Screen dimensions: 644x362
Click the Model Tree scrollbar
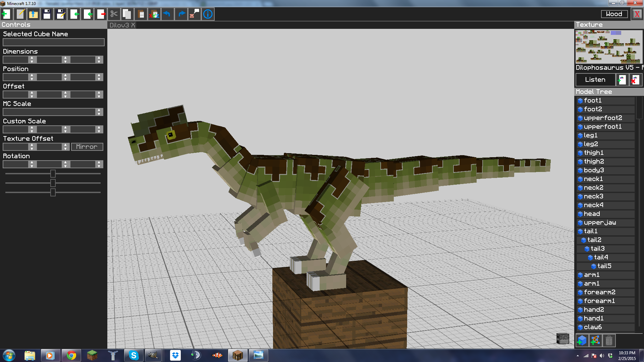(x=639, y=108)
